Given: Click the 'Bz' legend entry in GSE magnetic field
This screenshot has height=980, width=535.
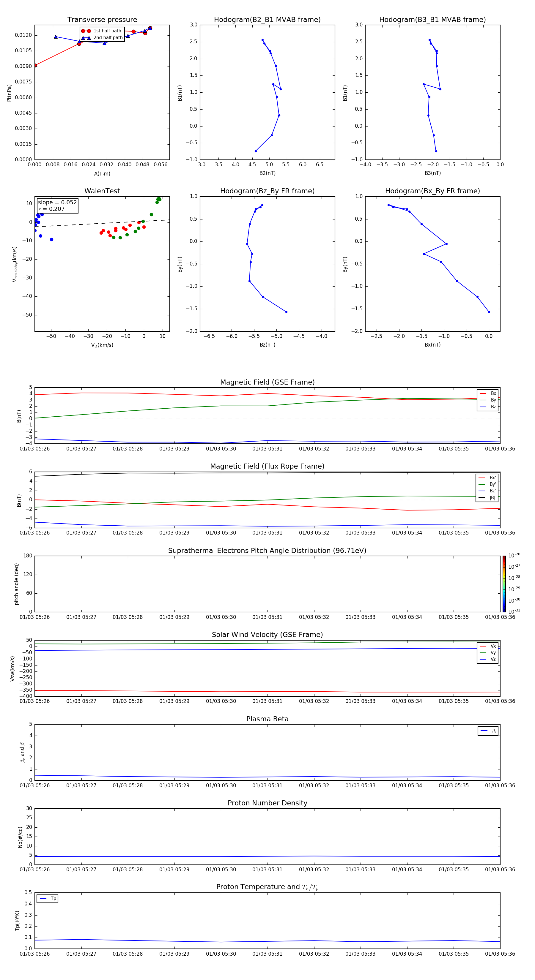Looking at the screenshot, I should click(x=488, y=407).
